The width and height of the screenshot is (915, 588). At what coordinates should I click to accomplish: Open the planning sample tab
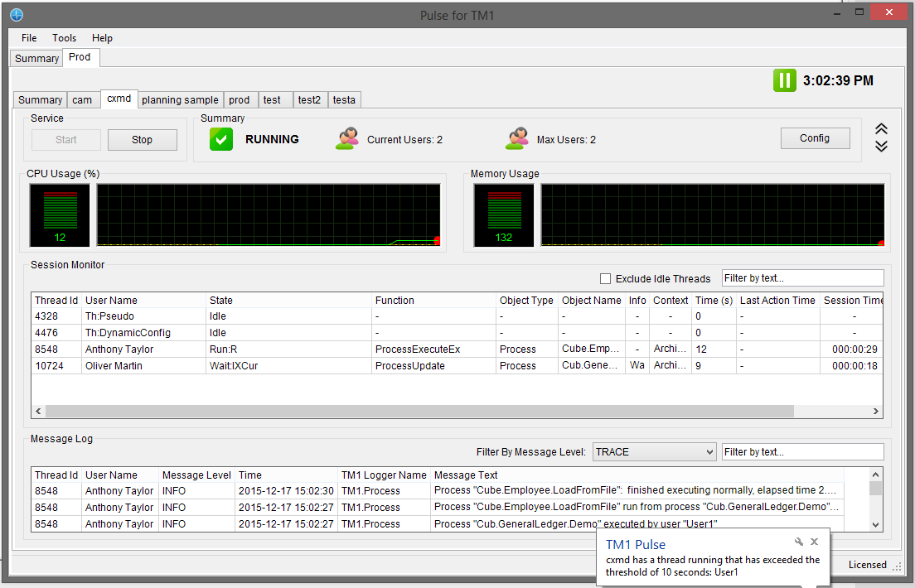pos(180,100)
